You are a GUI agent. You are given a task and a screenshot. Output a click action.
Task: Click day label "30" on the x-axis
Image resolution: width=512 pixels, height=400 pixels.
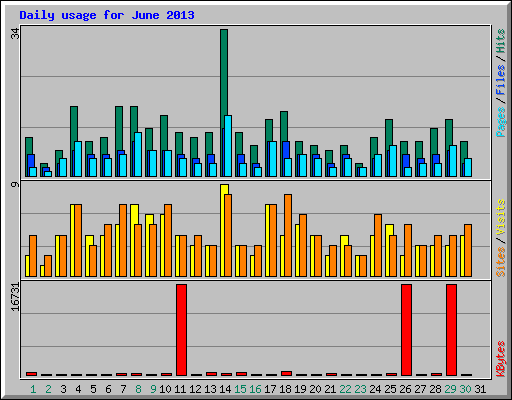[465, 389]
